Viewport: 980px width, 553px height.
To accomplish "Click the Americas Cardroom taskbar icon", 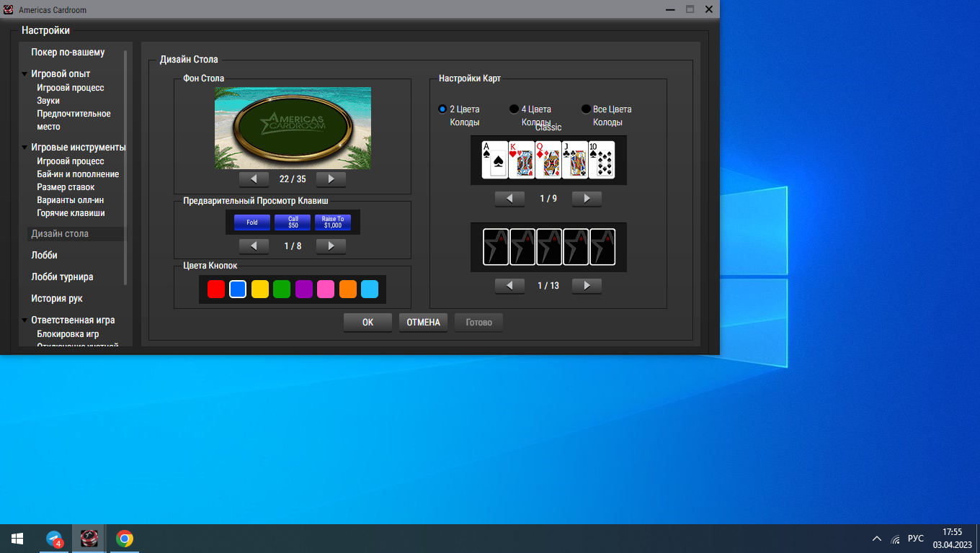I will pos(89,539).
